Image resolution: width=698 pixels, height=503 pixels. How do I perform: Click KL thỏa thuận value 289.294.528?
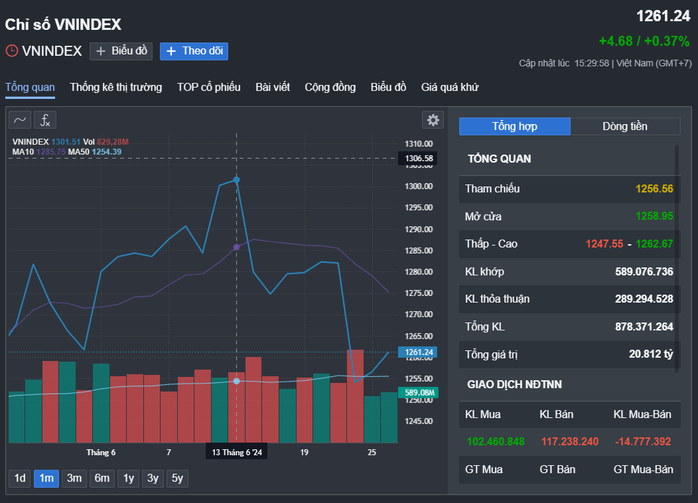coord(644,299)
